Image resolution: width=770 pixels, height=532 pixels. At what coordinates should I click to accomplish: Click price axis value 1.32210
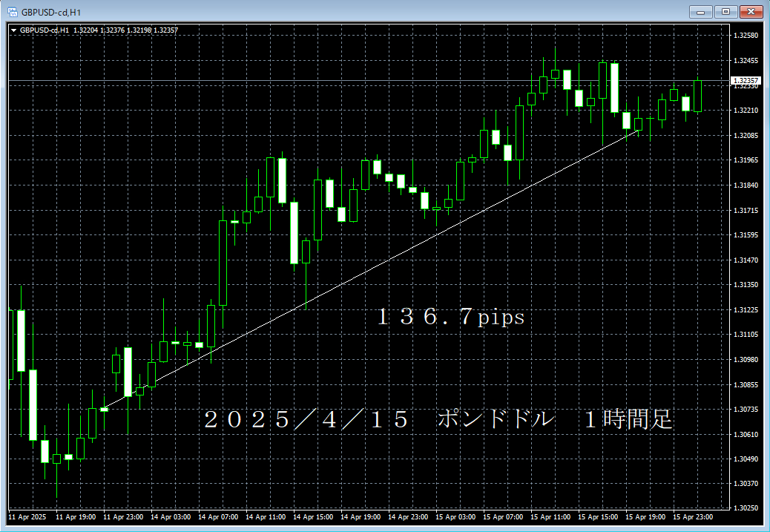coord(746,110)
